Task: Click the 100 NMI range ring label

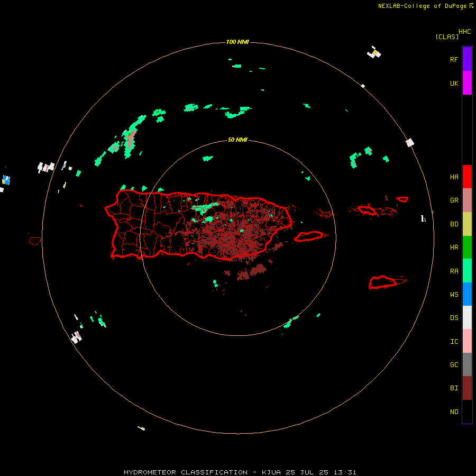Action: point(237,42)
